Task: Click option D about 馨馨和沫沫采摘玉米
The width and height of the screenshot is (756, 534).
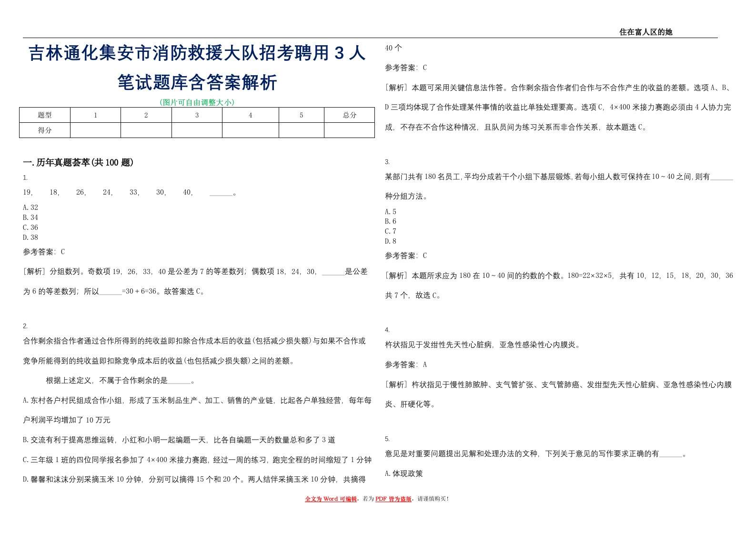Action: (x=194, y=479)
